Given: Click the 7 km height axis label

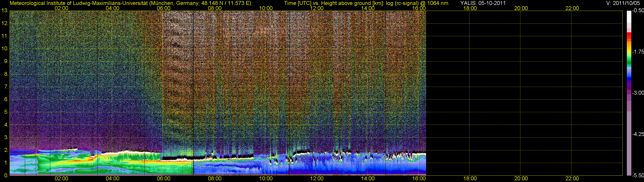Looking at the screenshot, I should (x=6, y=87).
